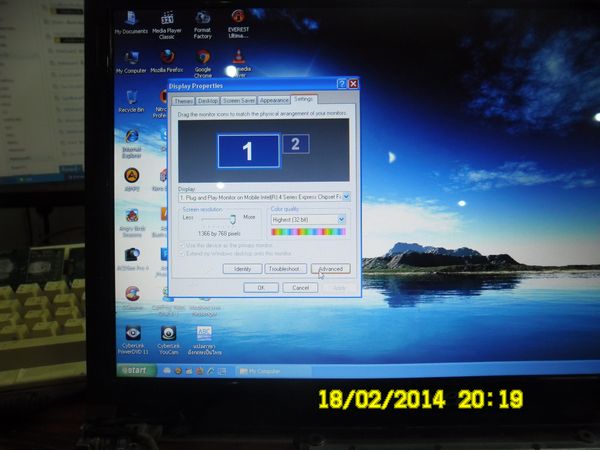Confirm dialog with OK button
The image size is (600, 450).
click(261, 287)
